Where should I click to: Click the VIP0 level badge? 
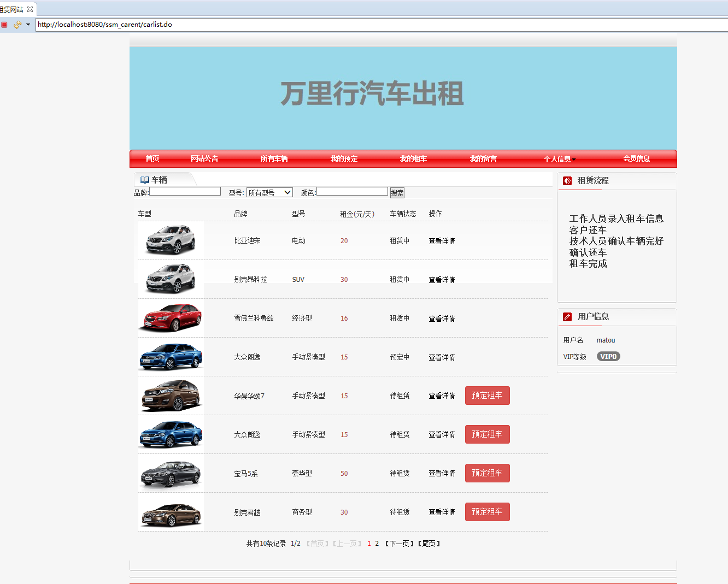click(x=608, y=356)
